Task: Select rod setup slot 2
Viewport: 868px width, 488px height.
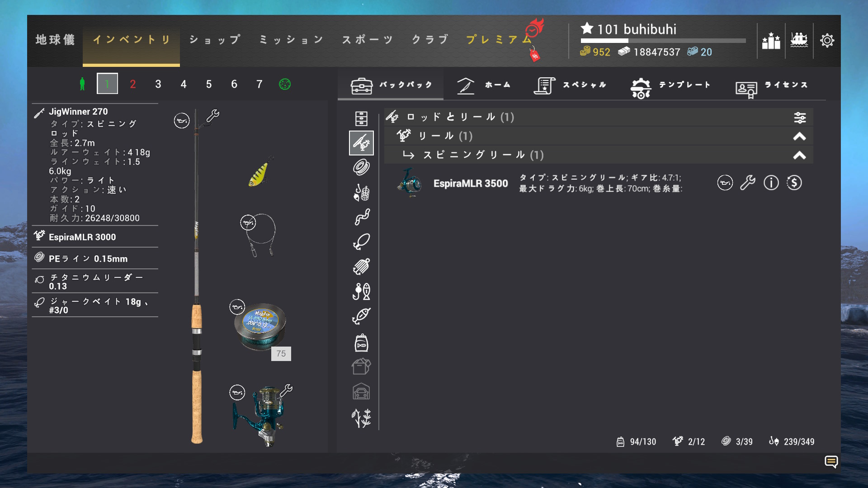Action: click(133, 84)
